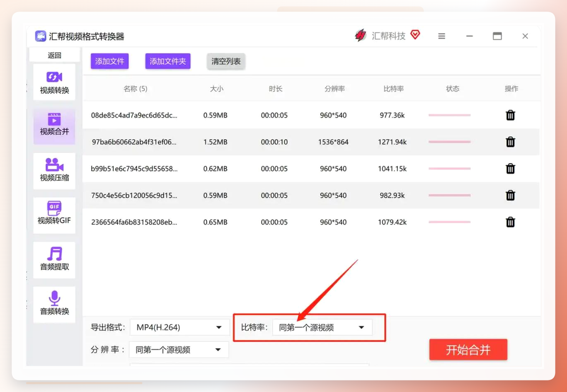The width and height of the screenshot is (567, 392).
Task: Click the 返回 button in sidebar
Action: (54, 55)
